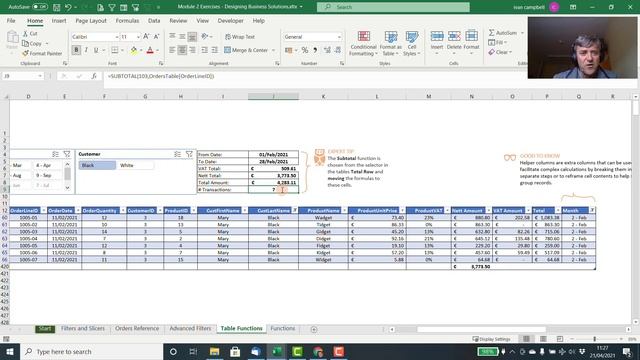Click Insert cells icon
The width and height of the screenshot is (640, 360).
(x=437, y=37)
